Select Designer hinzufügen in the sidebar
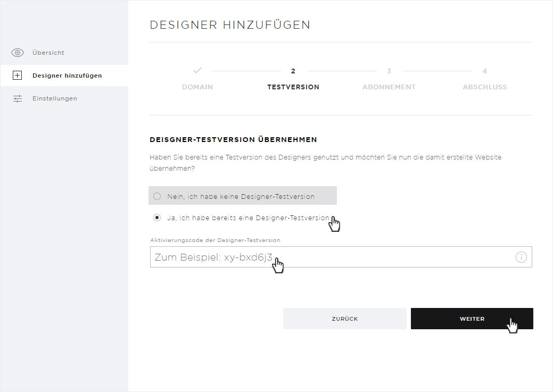 64,76
